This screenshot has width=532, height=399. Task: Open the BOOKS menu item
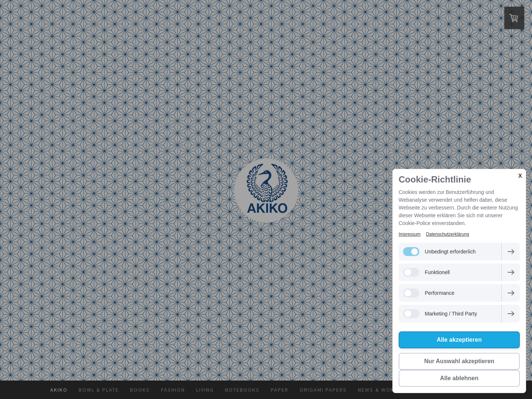[x=140, y=390]
